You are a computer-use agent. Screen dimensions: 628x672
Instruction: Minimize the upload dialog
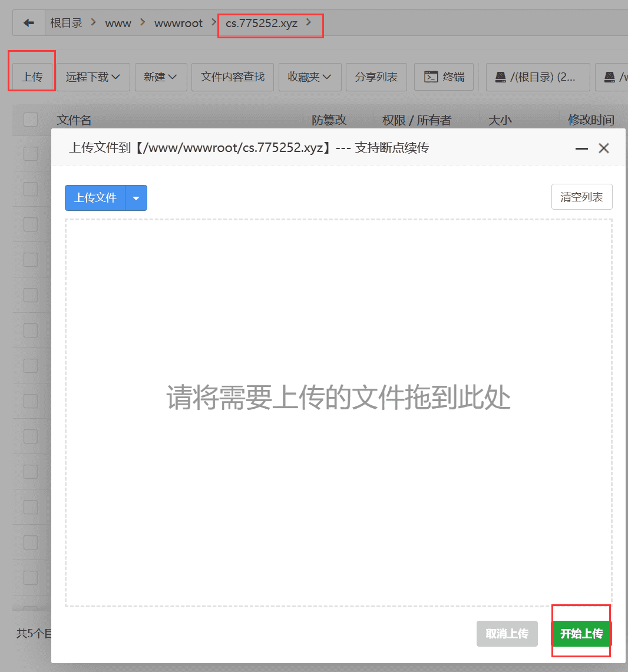pos(581,148)
